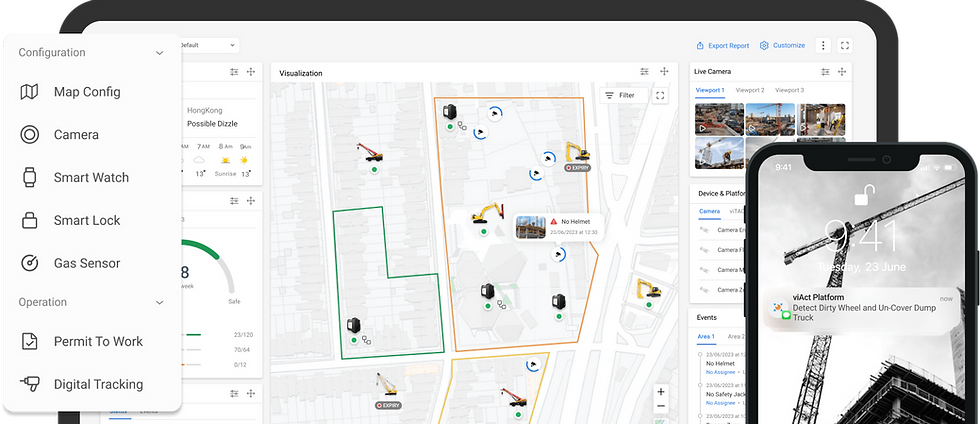Open the Permit To Work section
Viewport: 980px width, 424px height.
click(x=97, y=342)
